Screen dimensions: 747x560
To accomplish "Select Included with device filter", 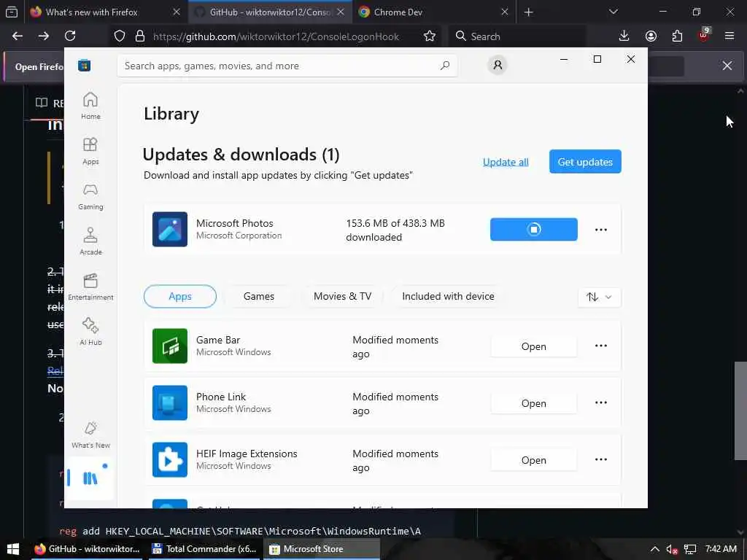I will click(448, 296).
